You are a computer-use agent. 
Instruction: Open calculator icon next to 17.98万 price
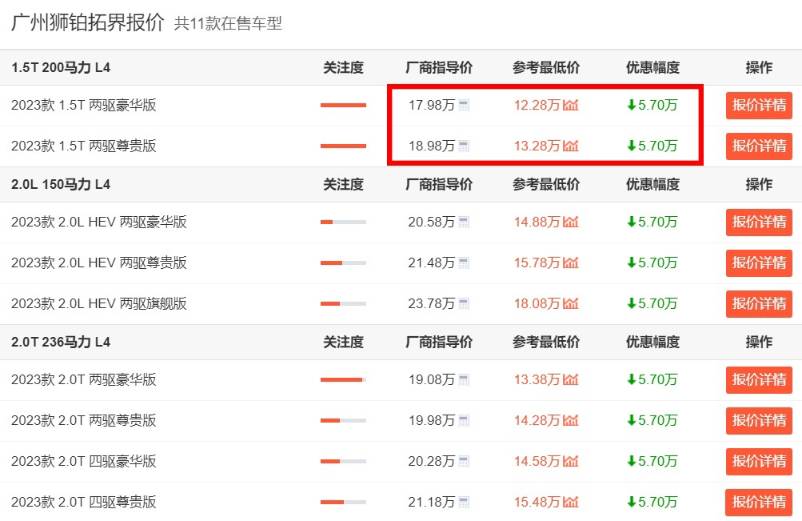point(464,105)
